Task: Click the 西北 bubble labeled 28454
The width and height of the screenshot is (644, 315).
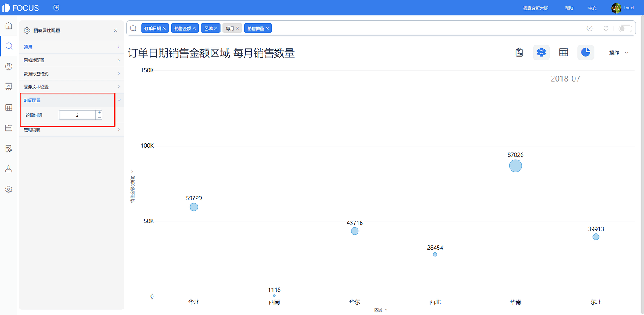Action: [435, 254]
